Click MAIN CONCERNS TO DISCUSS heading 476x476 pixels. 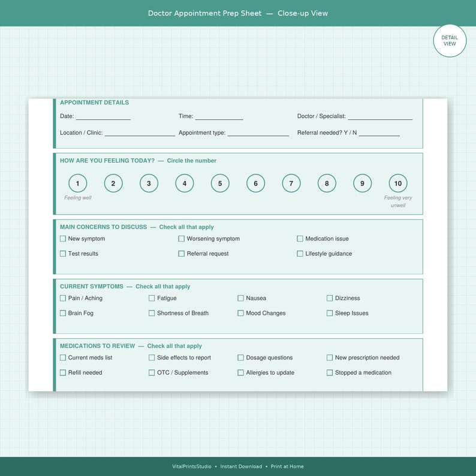103,227
